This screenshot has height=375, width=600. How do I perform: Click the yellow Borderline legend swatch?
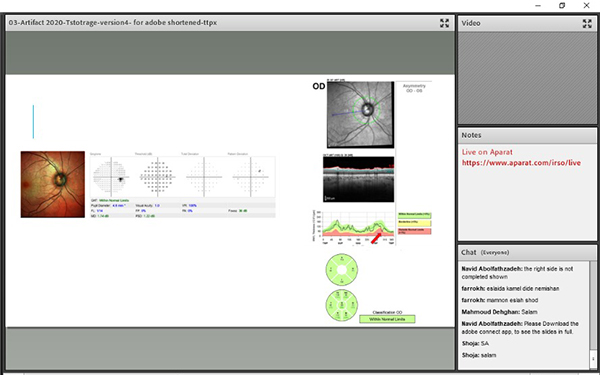[x=414, y=223]
